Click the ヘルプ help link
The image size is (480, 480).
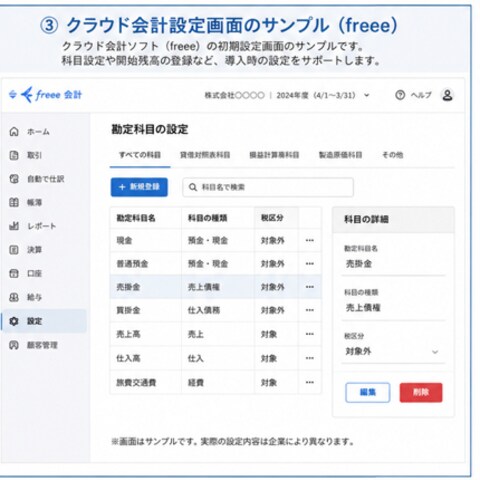(421, 95)
